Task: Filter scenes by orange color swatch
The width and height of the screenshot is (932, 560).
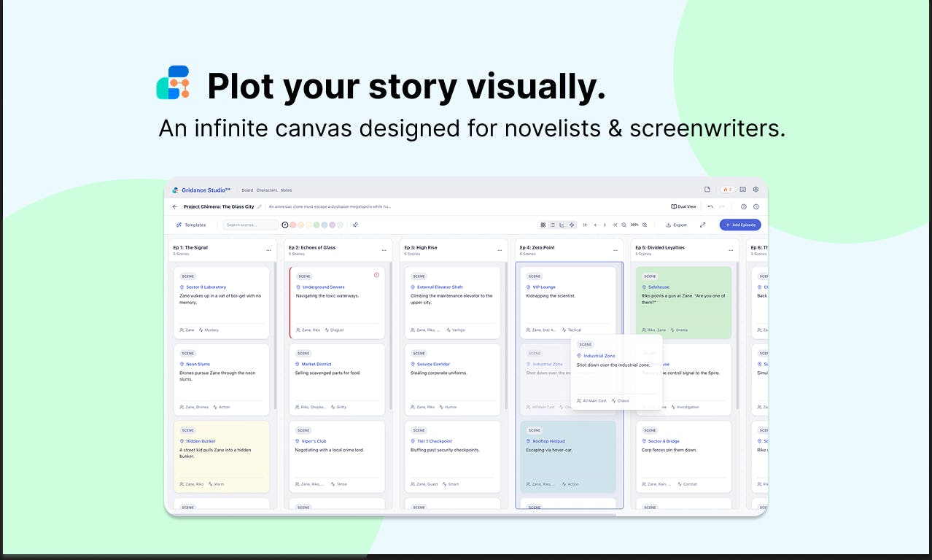Action: (300, 225)
